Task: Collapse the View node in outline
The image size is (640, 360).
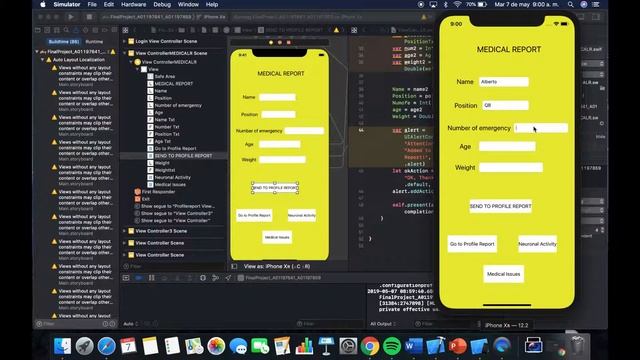Action: (x=138, y=69)
